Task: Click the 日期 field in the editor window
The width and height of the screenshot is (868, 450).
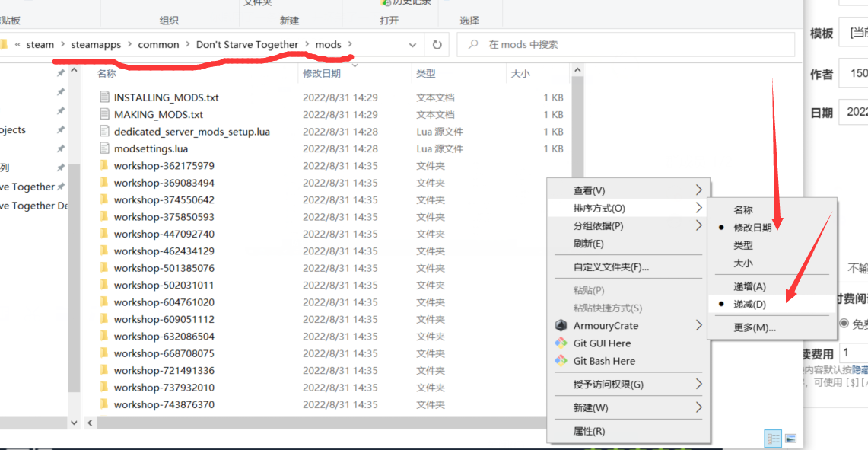Action: coord(853,113)
